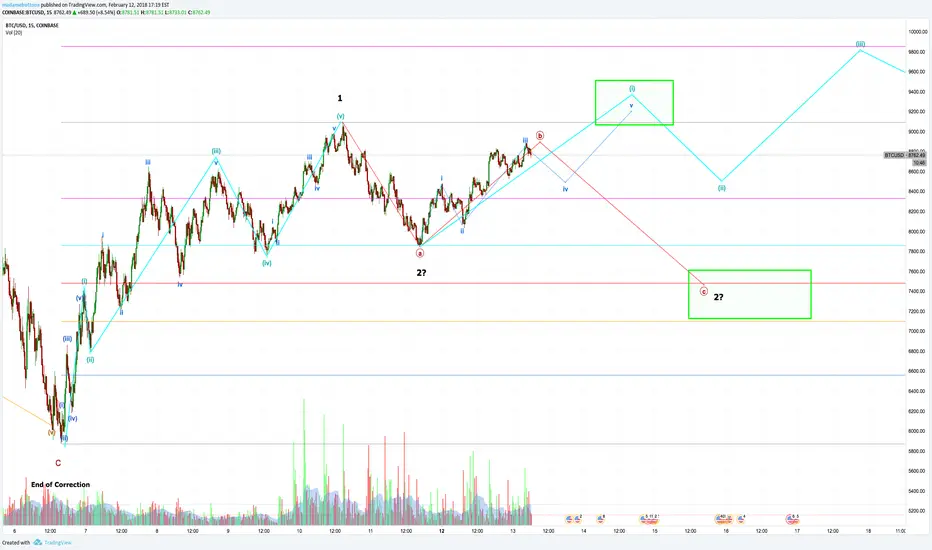Screen dimensions: 932x550
Task: Select the (iii) label at projected top right
Action: tap(860, 44)
